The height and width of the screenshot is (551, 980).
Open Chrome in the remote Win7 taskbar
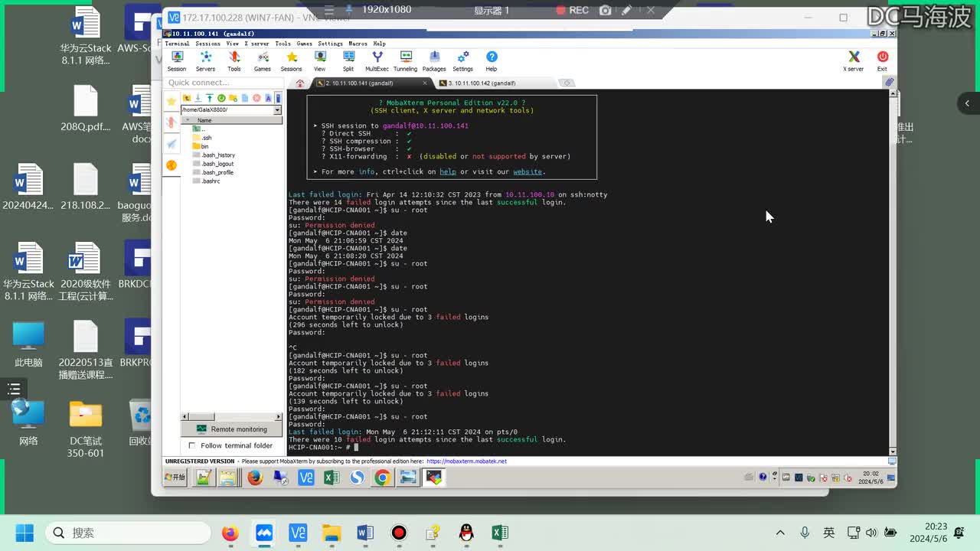pyautogui.click(x=383, y=478)
